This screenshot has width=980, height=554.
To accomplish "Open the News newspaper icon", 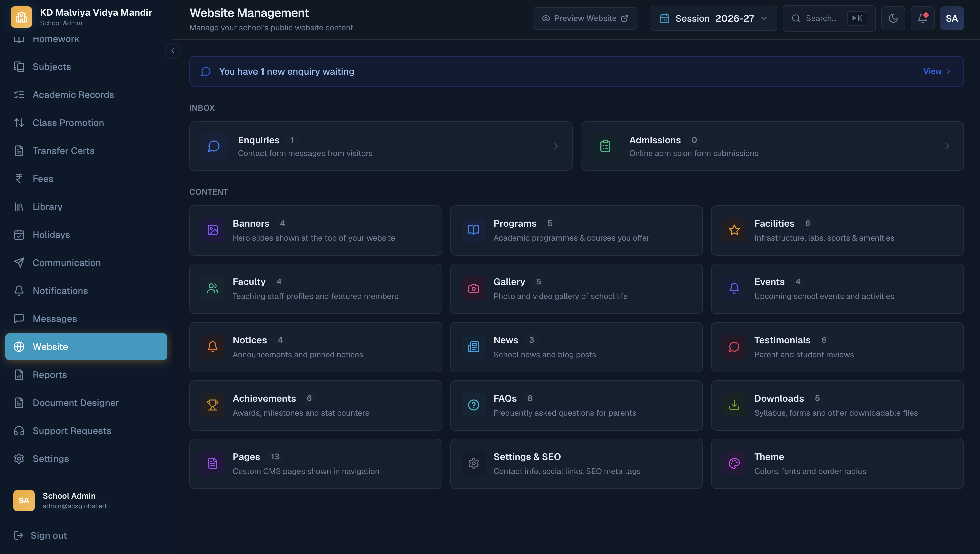I will (474, 347).
